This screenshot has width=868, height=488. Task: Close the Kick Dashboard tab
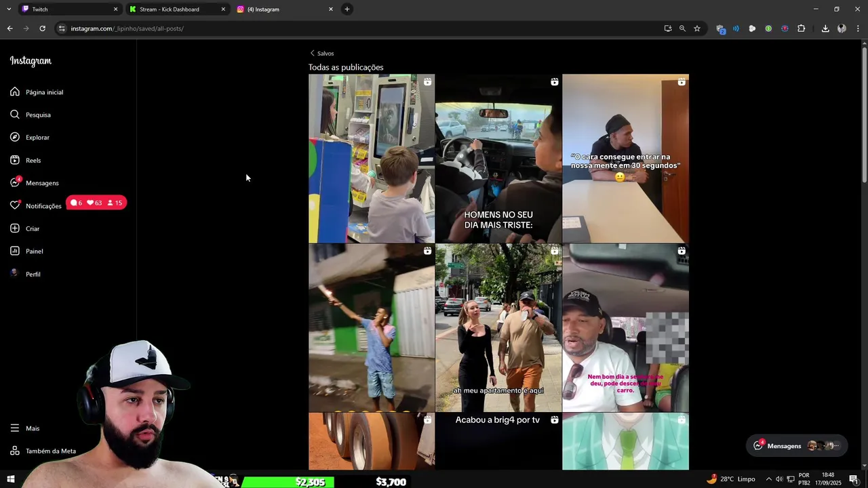223,9
